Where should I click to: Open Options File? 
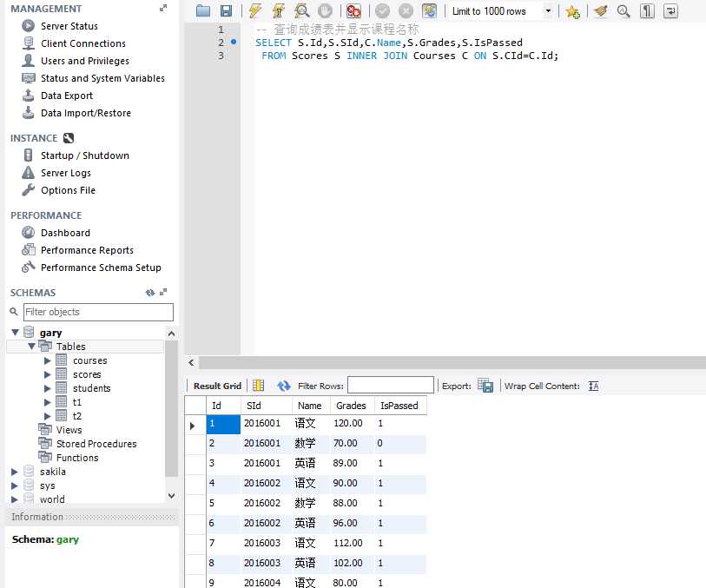click(68, 190)
